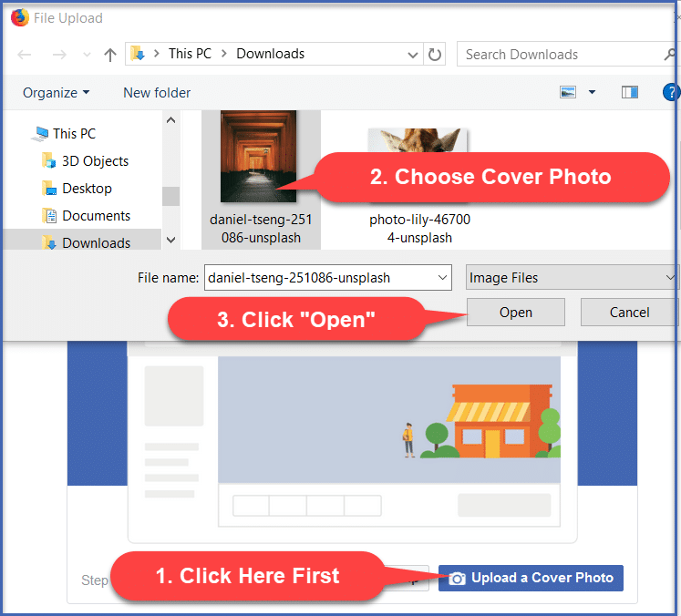Open the Organize menu

tap(56, 93)
